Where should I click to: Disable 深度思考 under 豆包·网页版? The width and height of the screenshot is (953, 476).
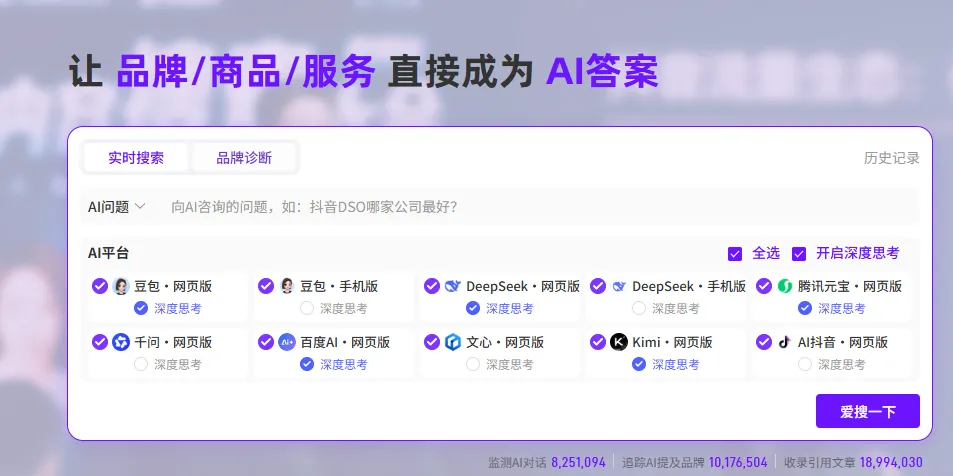pos(141,308)
